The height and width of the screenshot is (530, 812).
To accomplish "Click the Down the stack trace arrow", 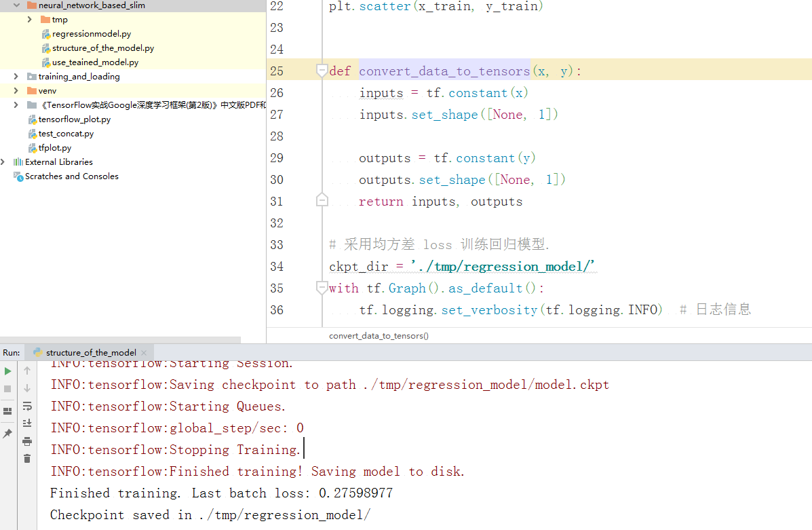I will click(x=26, y=390).
